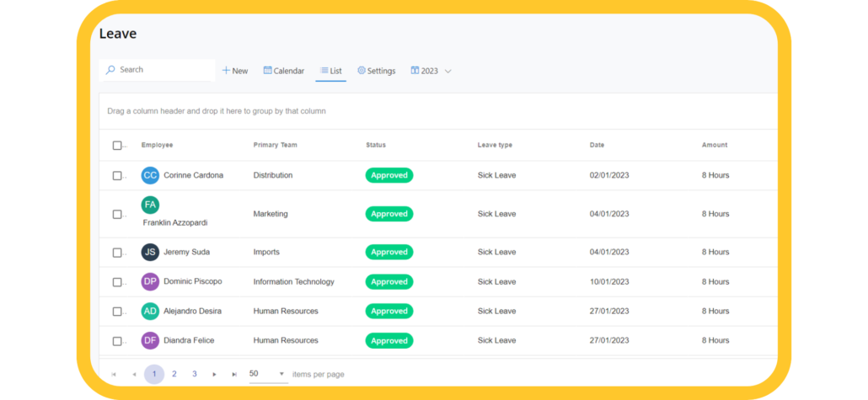Click Approved badge for Corinne Cardona
Image resolution: width=868 pixels, height=400 pixels.
(x=389, y=175)
